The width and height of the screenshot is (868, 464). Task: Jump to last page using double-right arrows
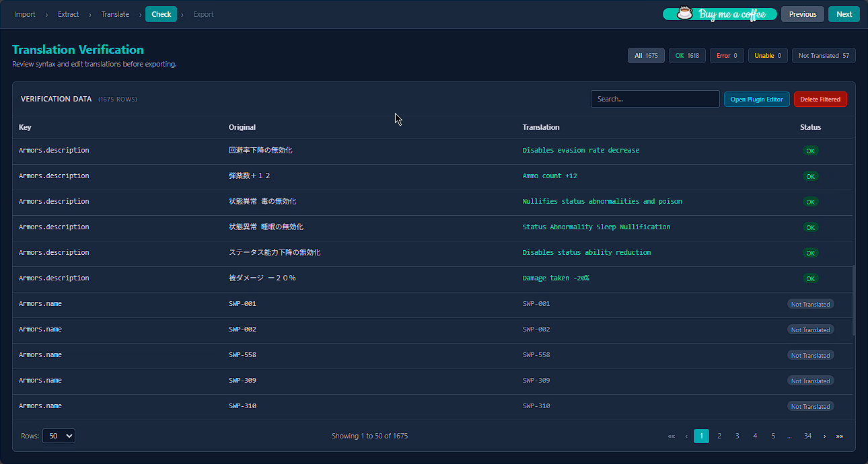pyautogui.click(x=840, y=436)
